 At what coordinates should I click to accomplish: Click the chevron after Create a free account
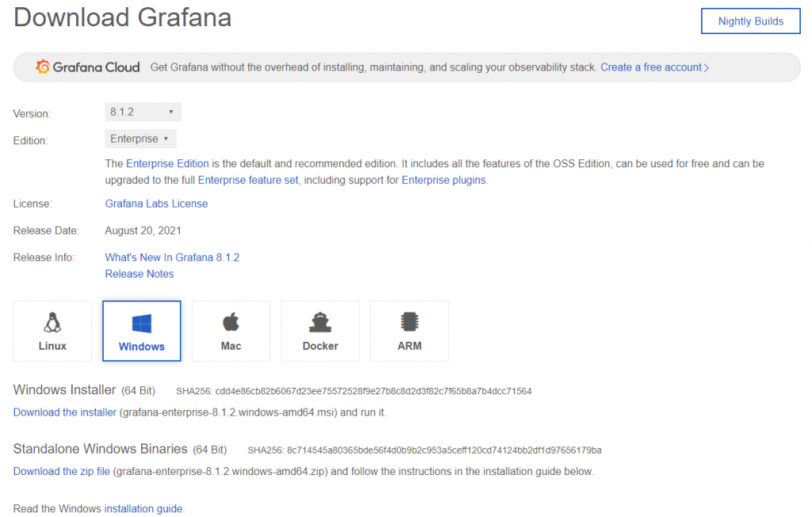click(707, 68)
